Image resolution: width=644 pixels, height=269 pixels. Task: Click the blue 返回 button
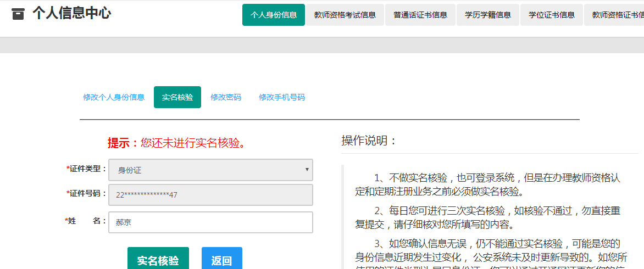coord(221,260)
